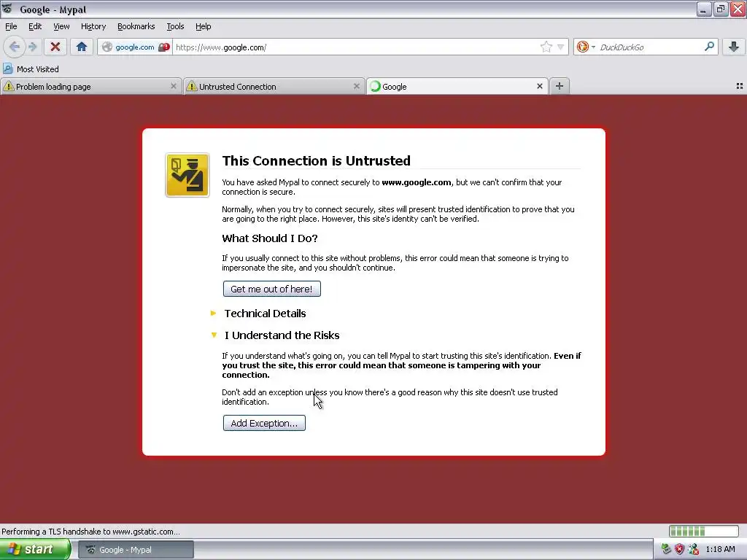Click the network connections tray icon
The height and width of the screenshot is (560, 747).
693,549
